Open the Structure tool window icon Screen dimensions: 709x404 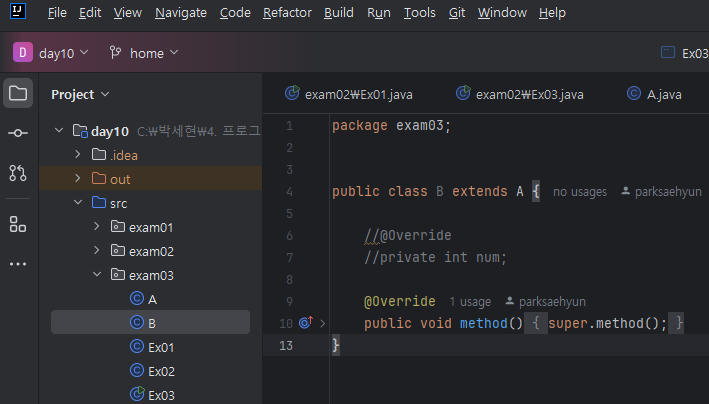pos(18,224)
